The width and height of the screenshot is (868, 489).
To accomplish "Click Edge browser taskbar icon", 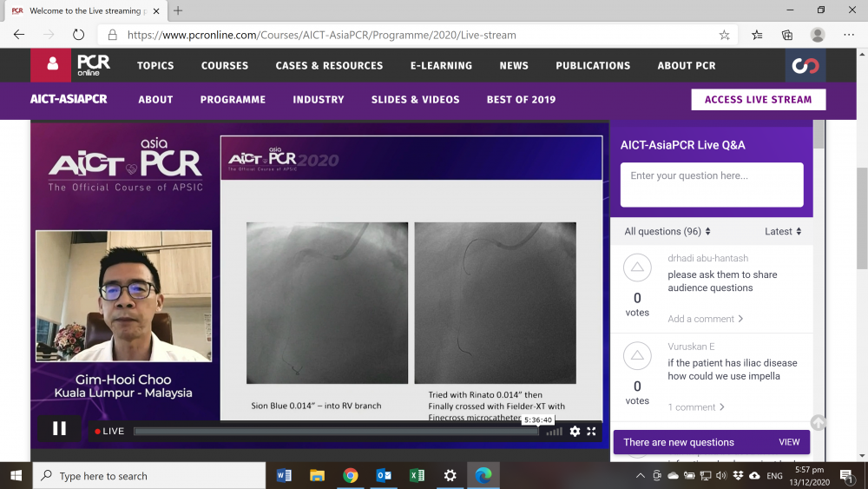I will 483,476.
